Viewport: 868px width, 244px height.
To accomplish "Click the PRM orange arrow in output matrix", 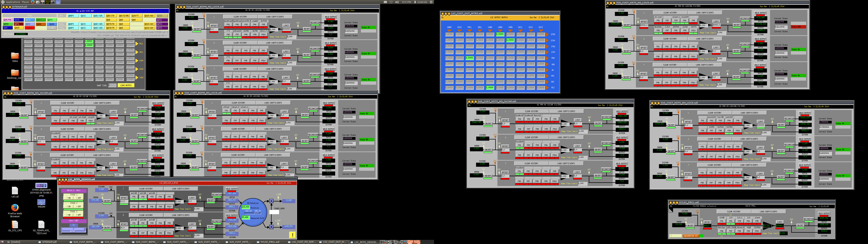I will coord(547,58).
